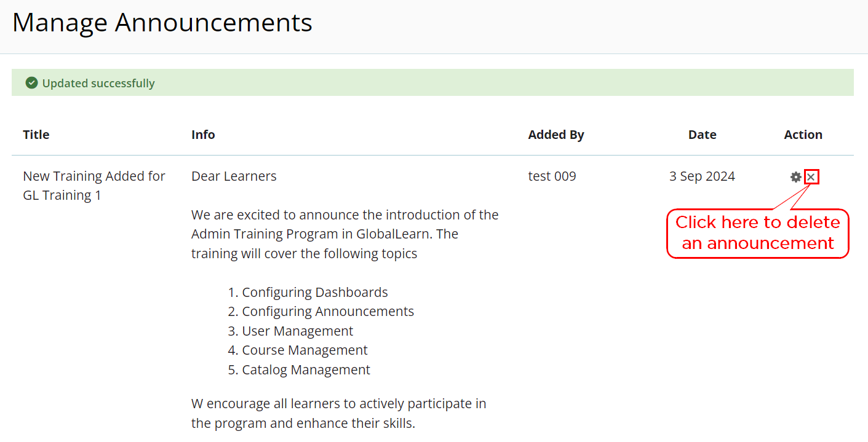Viewport: 868px width, 442px height.
Task: Click the Dear Learners greeting text
Action: (x=234, y=176)
